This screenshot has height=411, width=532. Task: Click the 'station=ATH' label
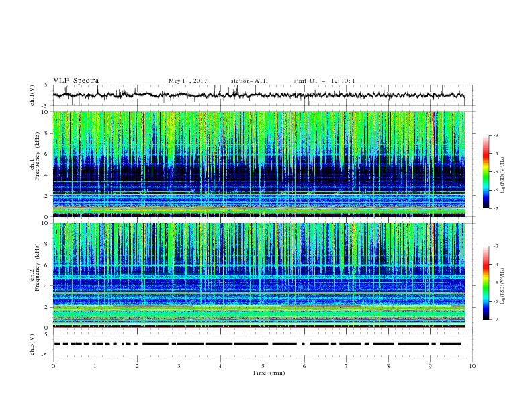(x=249, y=81)
